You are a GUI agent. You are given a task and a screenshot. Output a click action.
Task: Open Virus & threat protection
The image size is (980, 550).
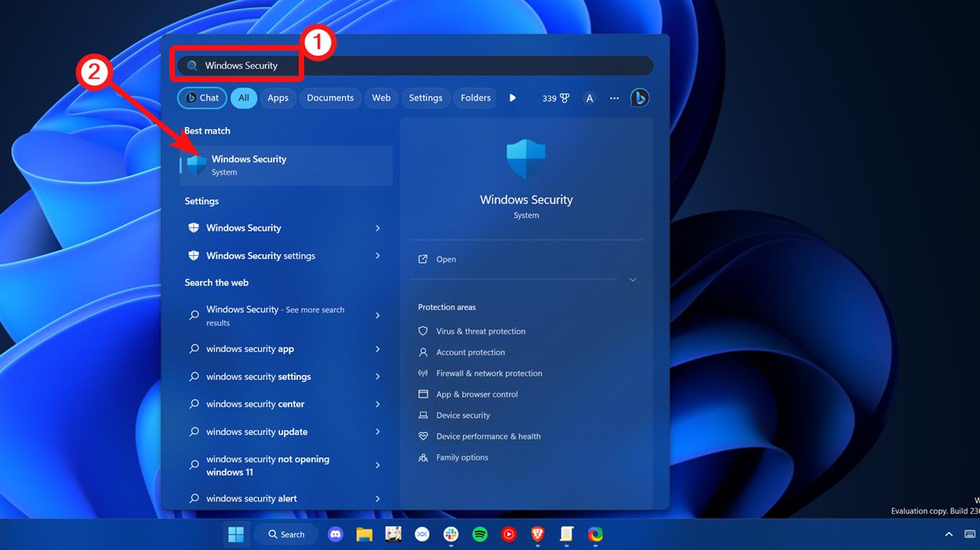coord(481,330)
